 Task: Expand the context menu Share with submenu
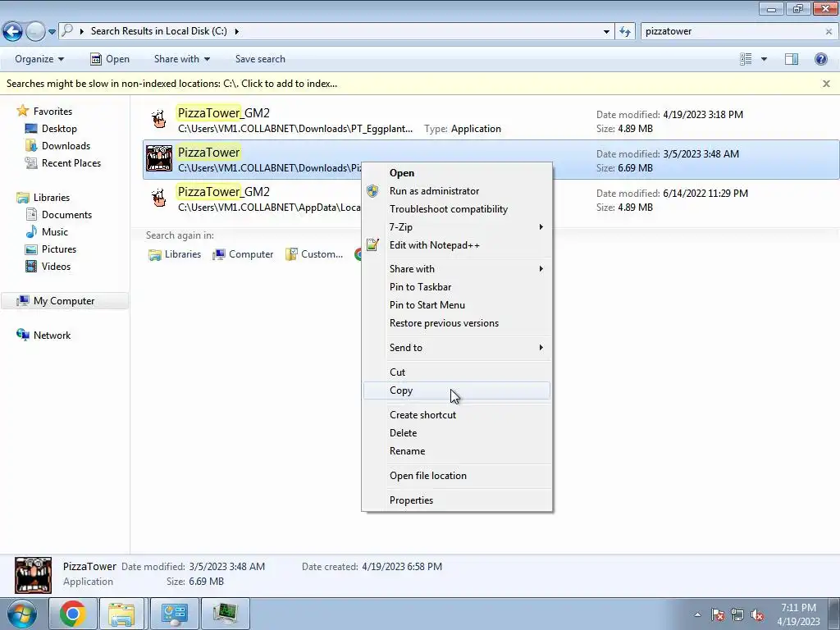(457, 269)
